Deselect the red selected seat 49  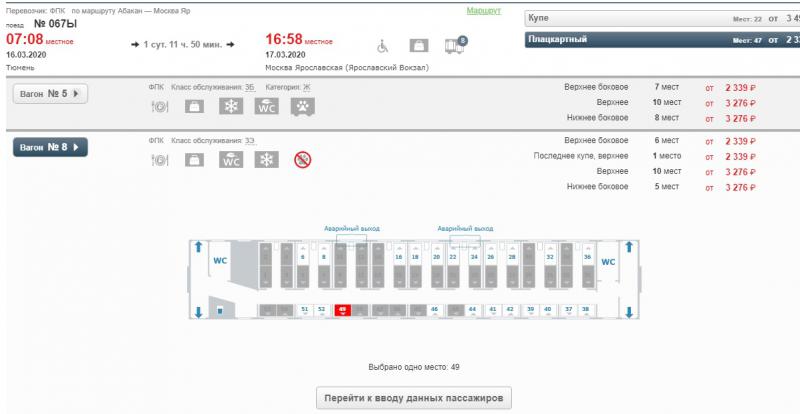[x=342, y=310]
